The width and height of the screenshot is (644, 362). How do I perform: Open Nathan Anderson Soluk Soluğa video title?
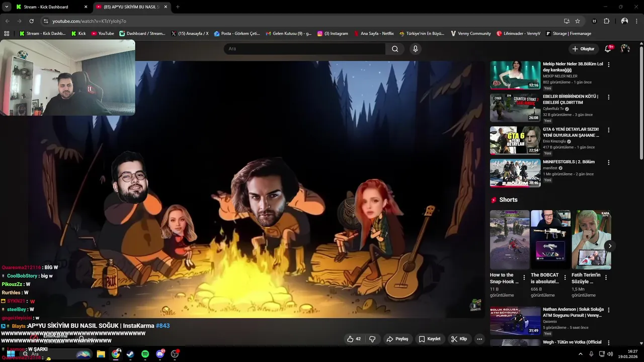click(573, 312)
